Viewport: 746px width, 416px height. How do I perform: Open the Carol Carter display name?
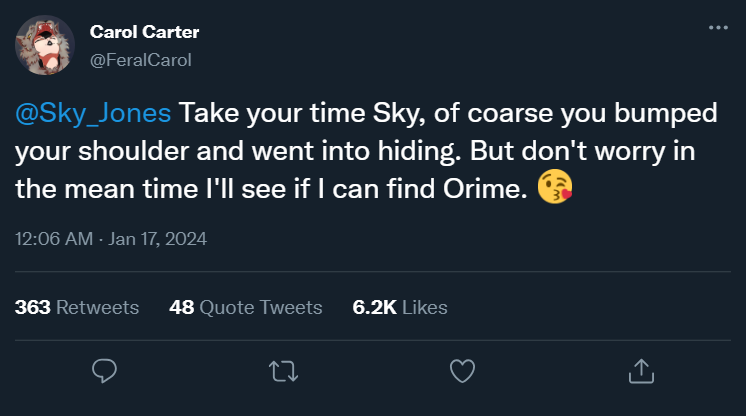144,32
